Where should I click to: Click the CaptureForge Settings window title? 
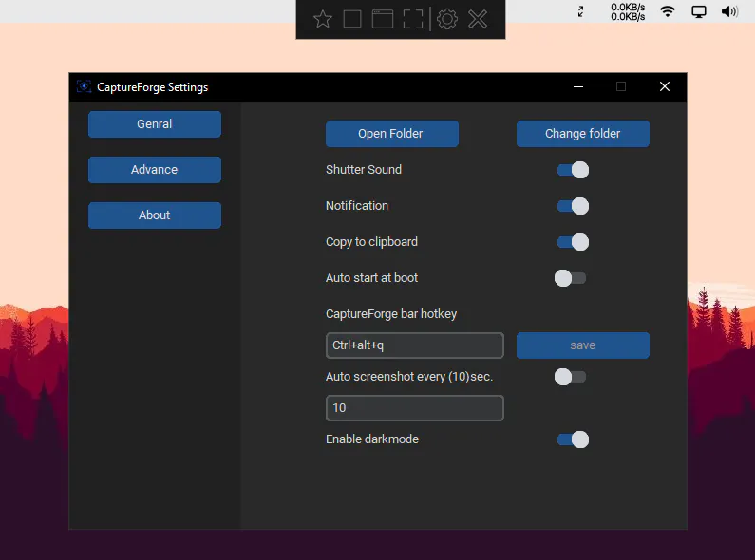(153, 87)
